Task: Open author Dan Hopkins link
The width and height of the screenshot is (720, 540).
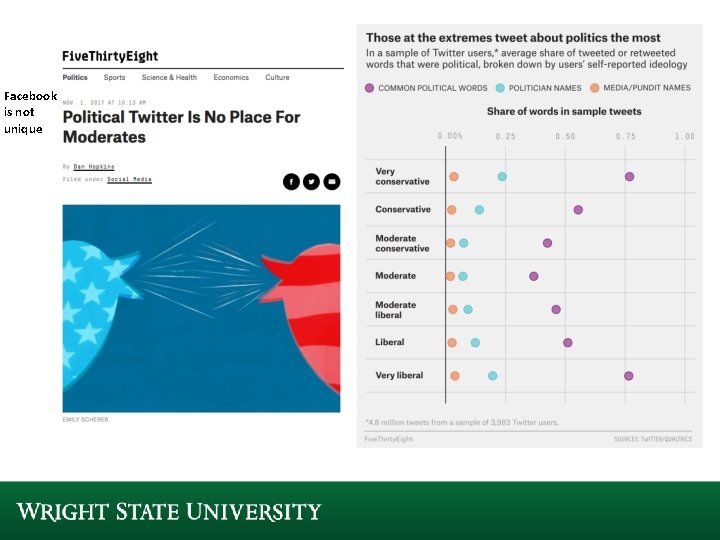Action: 94,166
